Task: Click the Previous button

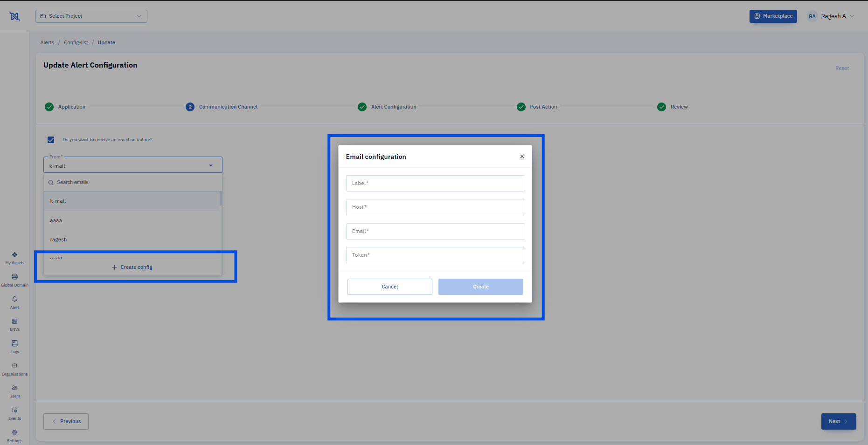Action: point(66,421)
